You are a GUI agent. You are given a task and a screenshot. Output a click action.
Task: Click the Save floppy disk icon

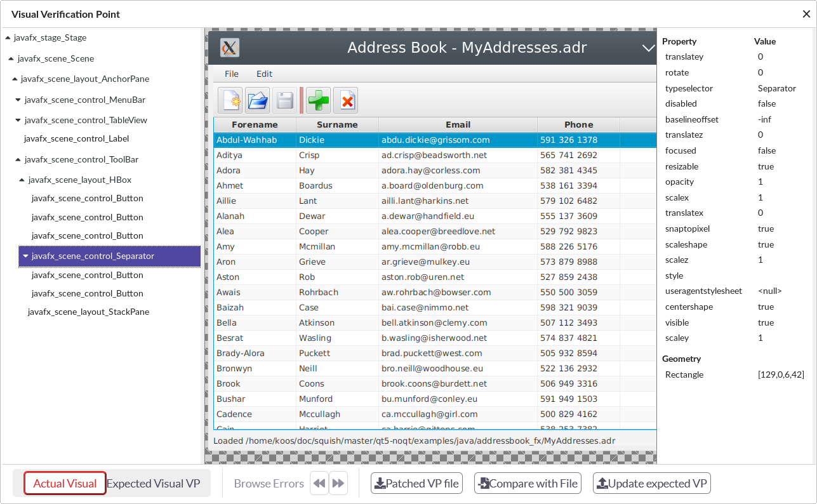tap(284, 100)
